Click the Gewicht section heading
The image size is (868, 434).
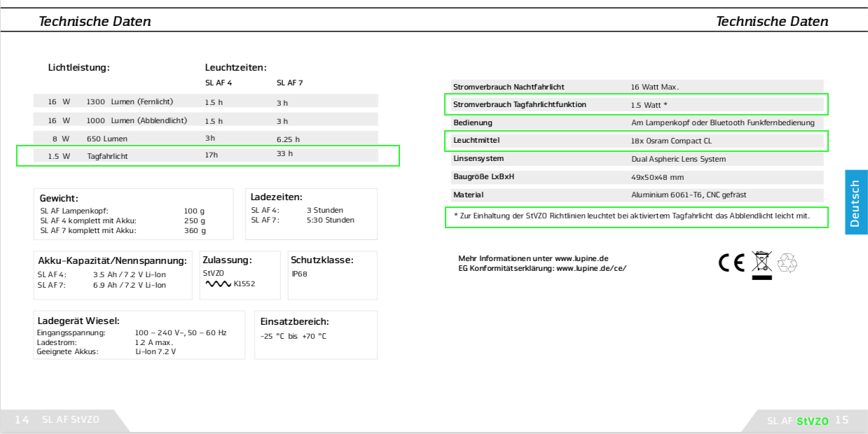(59, 198)
